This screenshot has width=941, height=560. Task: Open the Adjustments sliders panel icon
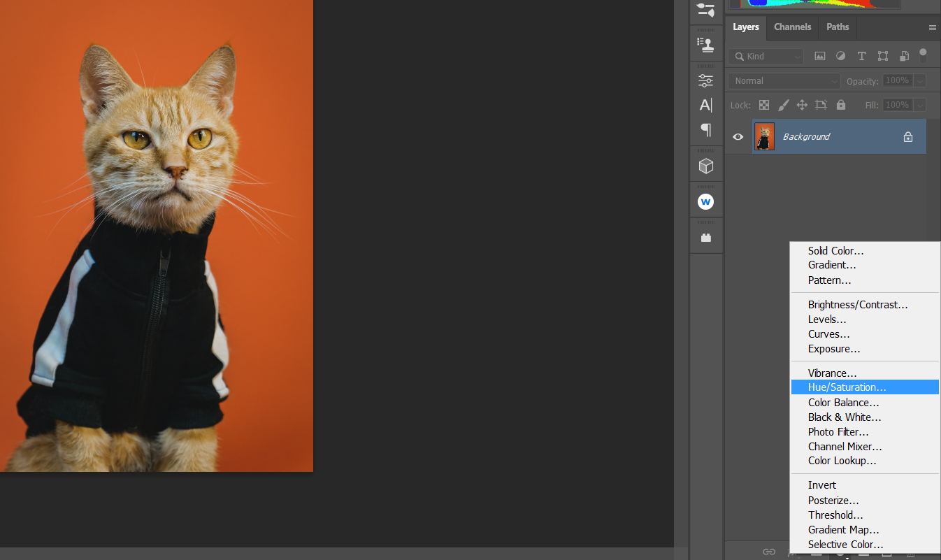coord(706,80)
